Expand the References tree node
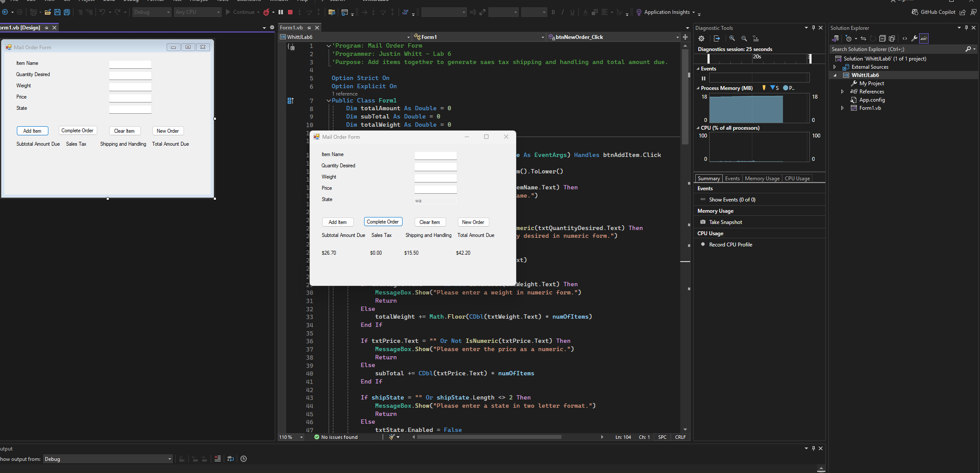The height and width of the screenshot is (473, 980). click(x=842, y=92)
